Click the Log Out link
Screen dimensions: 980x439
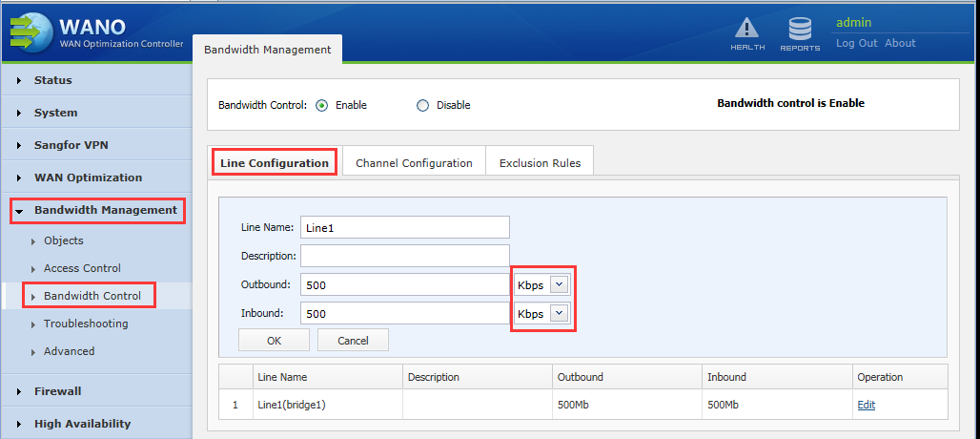pyautogui.click(x=856, y=43)
